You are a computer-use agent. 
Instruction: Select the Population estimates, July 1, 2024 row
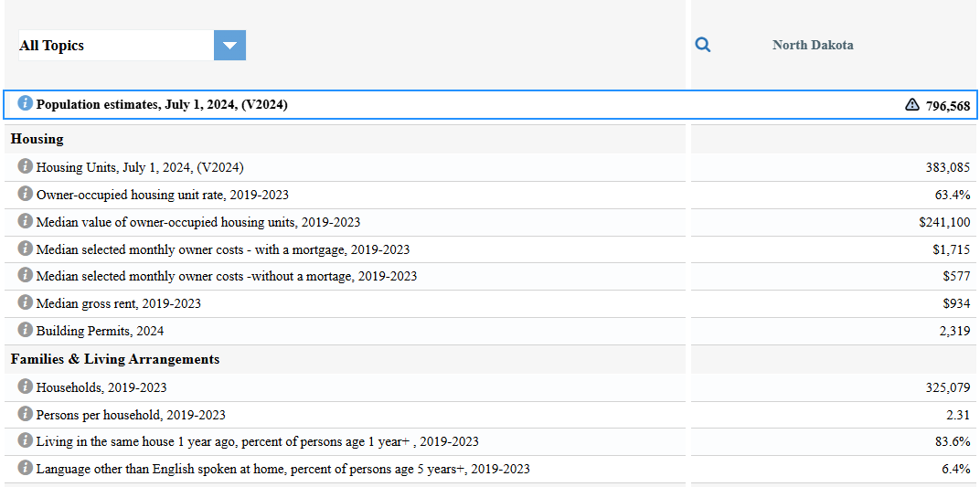tap(162, 105)
